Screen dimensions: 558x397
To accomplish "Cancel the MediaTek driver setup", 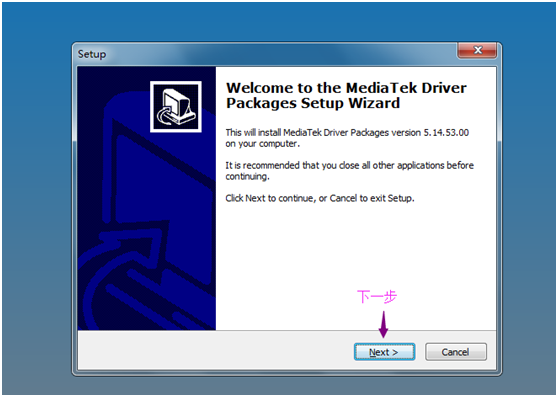I will pos(456,352).
